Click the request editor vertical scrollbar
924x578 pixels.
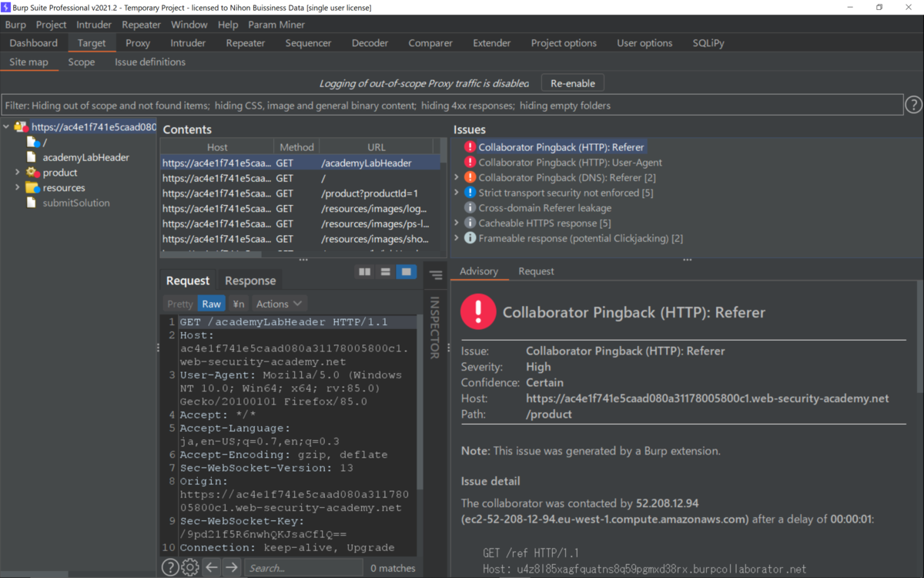(x=420, y=402)
